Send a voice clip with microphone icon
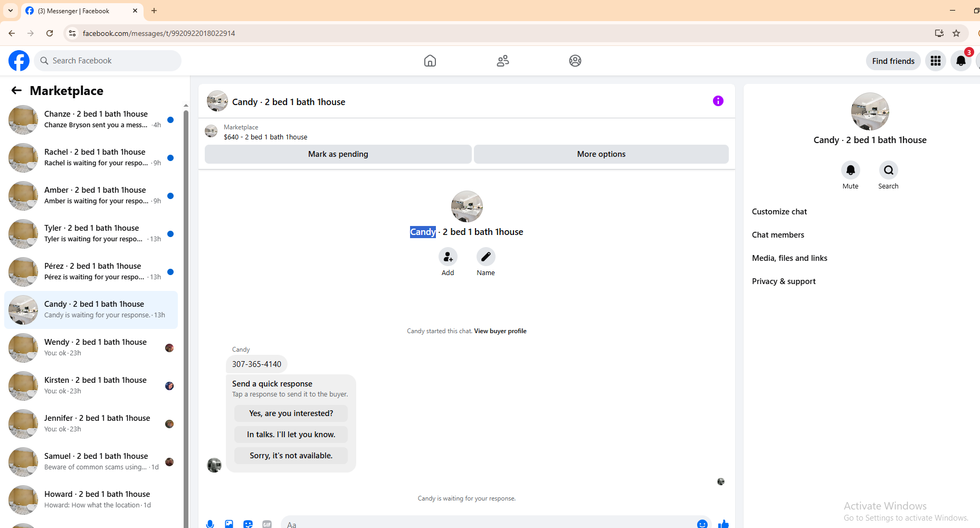This screenshot has width=980, height=528. 210,524
